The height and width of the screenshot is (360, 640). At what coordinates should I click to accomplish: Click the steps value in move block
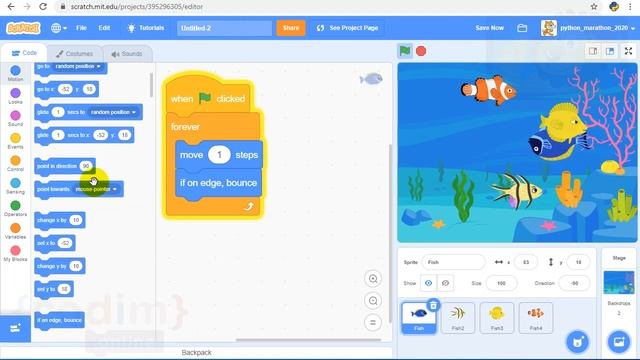219,155
